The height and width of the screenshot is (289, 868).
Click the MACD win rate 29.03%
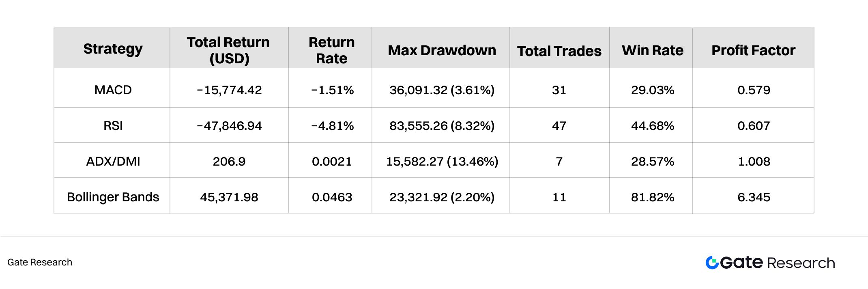coord(652,90)
